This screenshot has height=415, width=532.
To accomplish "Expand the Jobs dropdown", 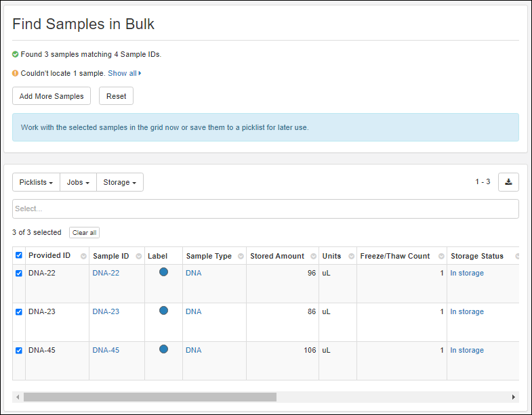I will click(x=78, y=182).
